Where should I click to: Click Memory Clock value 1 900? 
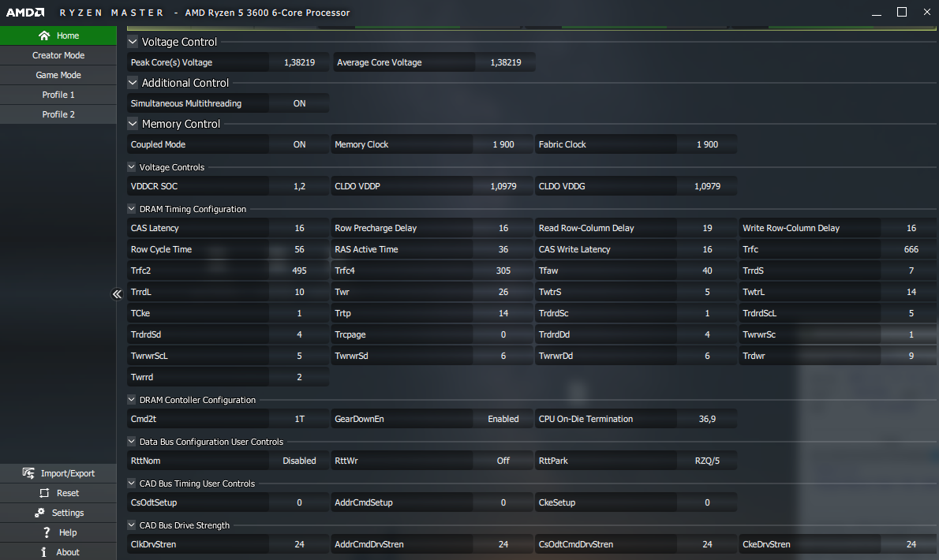(x=503, y=145)
